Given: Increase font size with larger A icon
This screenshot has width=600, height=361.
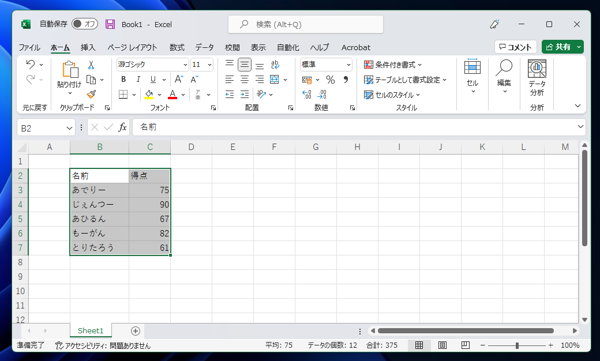Looking at the screenshot, I should pos(179,79).
